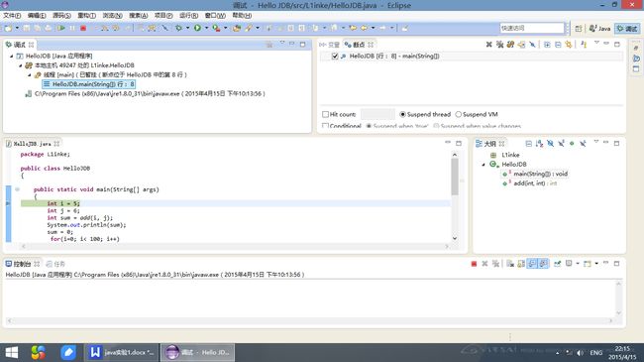The image size is (644, 362).
Task: Click Hide non-public members green dot icon
Action: 572,144
